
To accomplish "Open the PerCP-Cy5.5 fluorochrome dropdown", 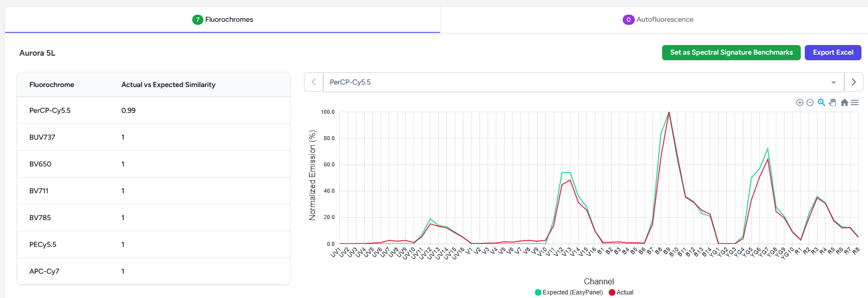I will tap(577, 82).
